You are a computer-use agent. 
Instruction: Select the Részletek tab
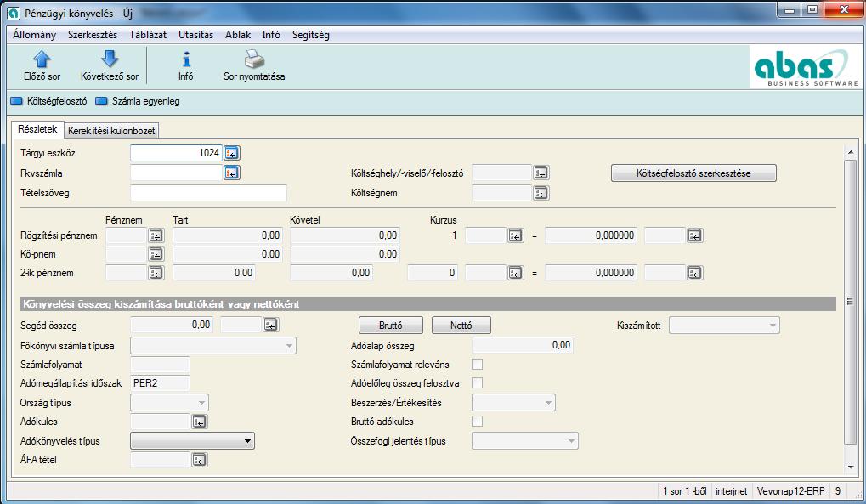click(x=37, y=129)
